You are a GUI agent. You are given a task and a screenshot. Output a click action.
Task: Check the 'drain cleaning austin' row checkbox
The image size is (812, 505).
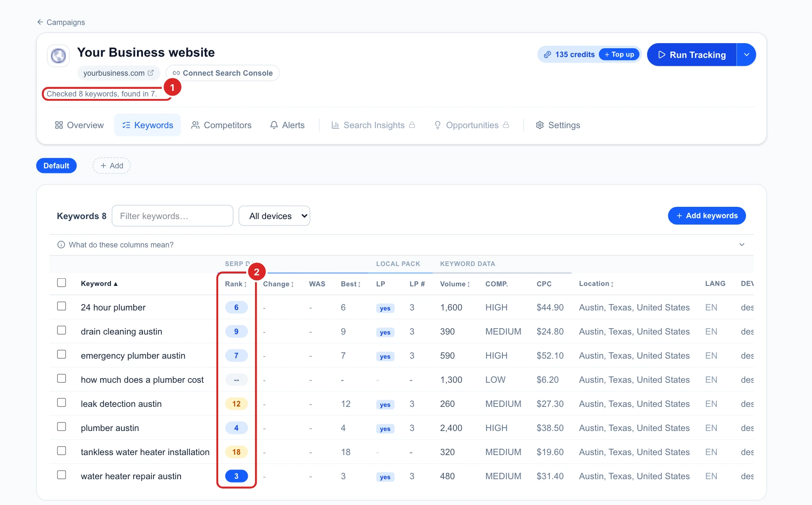pyautogui.click(x=62, y=330)
